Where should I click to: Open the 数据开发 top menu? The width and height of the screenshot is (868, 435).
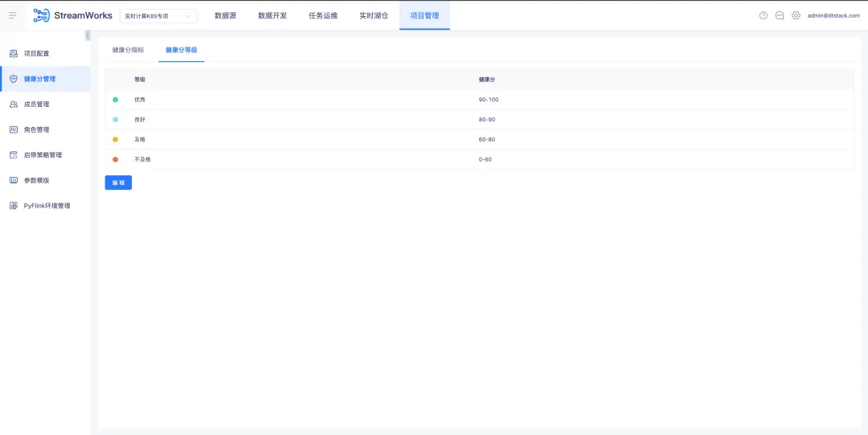coord(272,15)
